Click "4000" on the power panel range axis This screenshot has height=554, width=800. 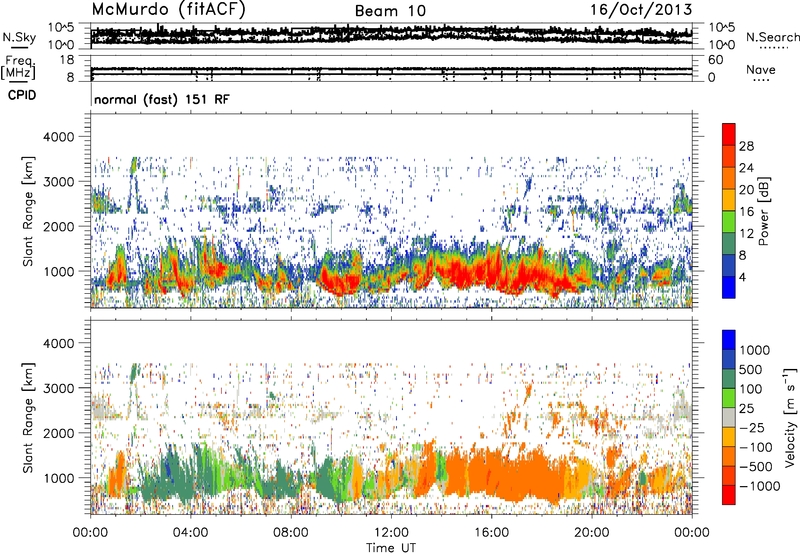(x=60, y=137)
